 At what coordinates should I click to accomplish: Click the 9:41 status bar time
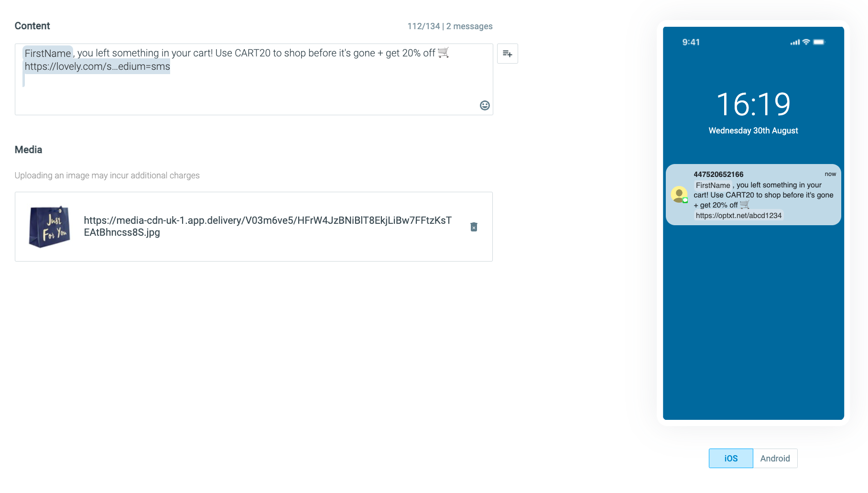pos(691,42)
